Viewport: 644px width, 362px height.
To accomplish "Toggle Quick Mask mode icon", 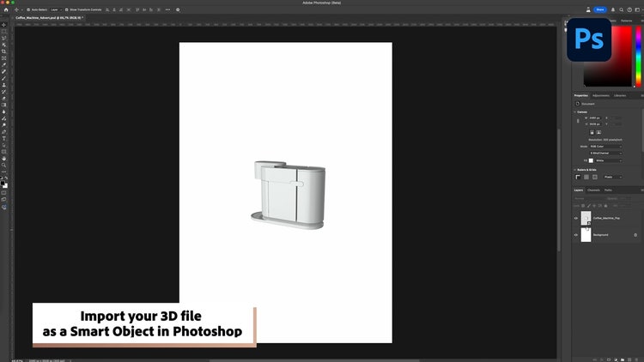I will click(x=4, y=192).
